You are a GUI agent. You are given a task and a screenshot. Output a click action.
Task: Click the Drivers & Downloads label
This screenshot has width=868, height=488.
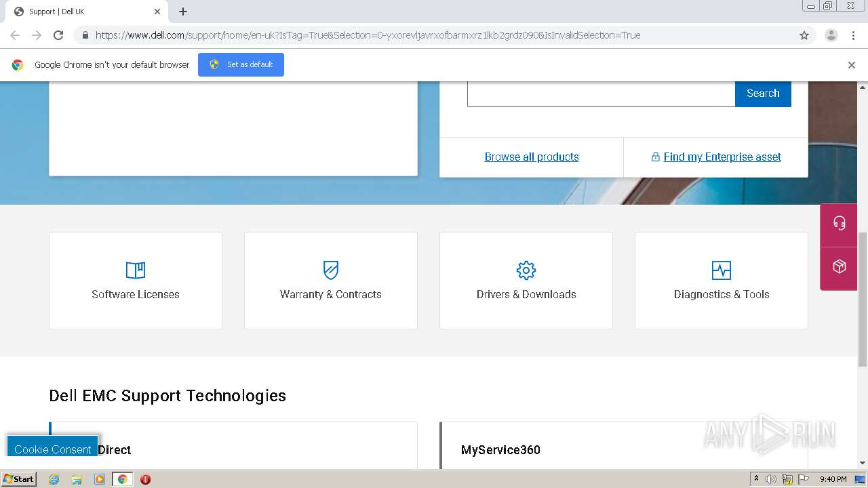(x=526, y=294)
